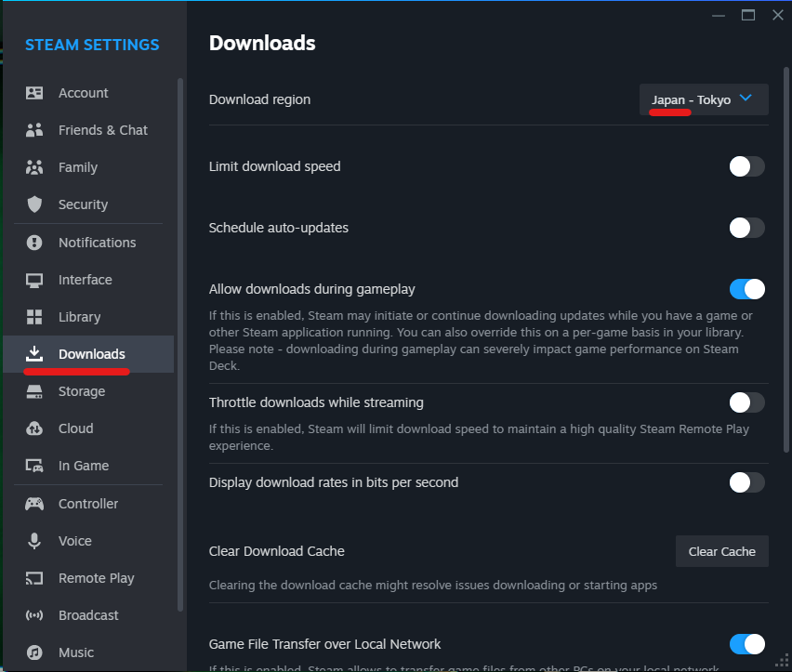Image resolution: width=792 pixels, height=672 pixels.
Task: Turn on Schedule auto-updates switch
Action: (x=746, y=228)
